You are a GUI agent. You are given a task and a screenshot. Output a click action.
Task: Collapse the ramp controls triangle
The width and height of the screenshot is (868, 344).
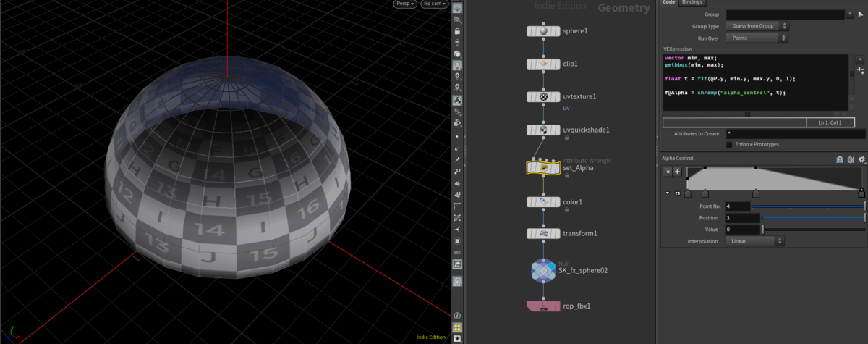(668, 193)
